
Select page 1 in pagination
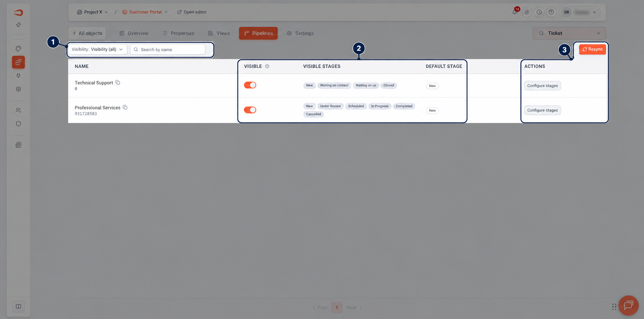coord(337,307)
